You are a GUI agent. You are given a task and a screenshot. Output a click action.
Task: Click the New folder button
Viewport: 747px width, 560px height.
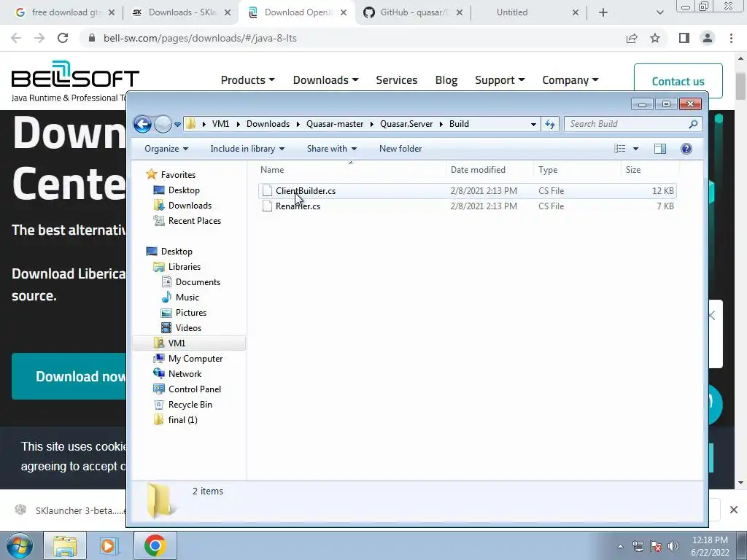(x=400, y=149)
